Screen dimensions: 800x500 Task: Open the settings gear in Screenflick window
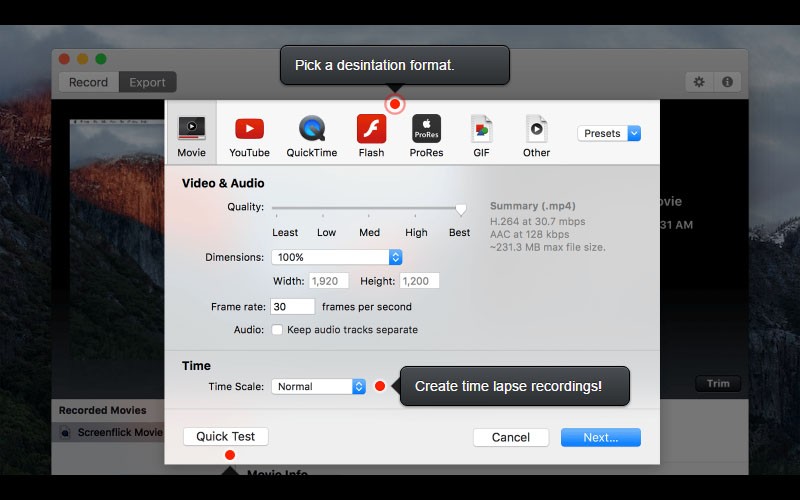[699, 82]
